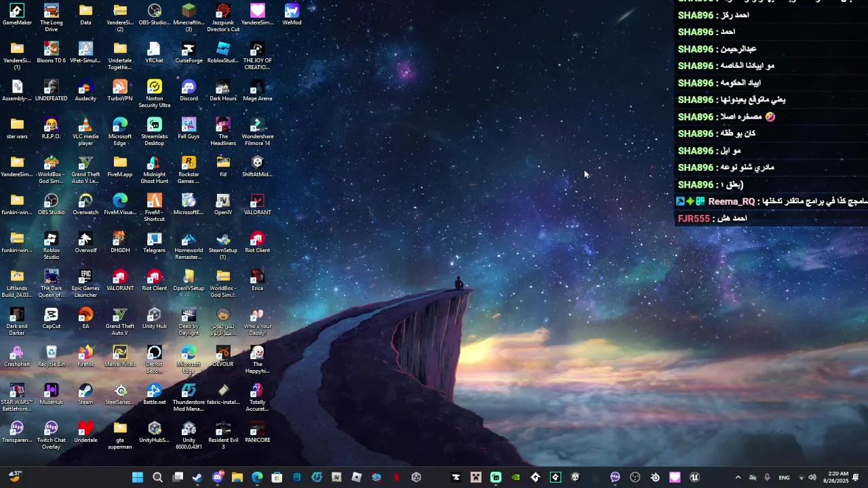Open Streamlabs Desktop shortcut

coord(155,131)
